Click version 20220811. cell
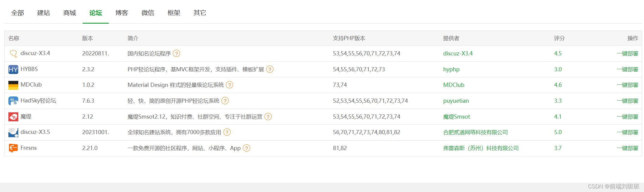 [x=96, y=54]
